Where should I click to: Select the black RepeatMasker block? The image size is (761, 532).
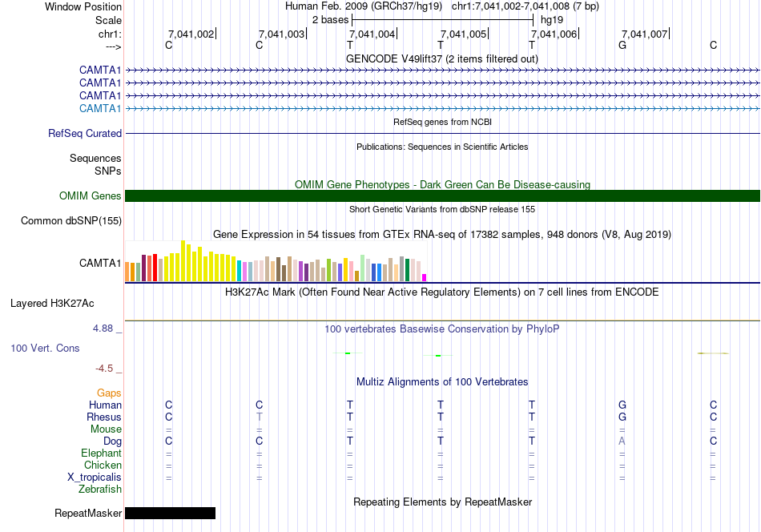[x=171, y=513]
